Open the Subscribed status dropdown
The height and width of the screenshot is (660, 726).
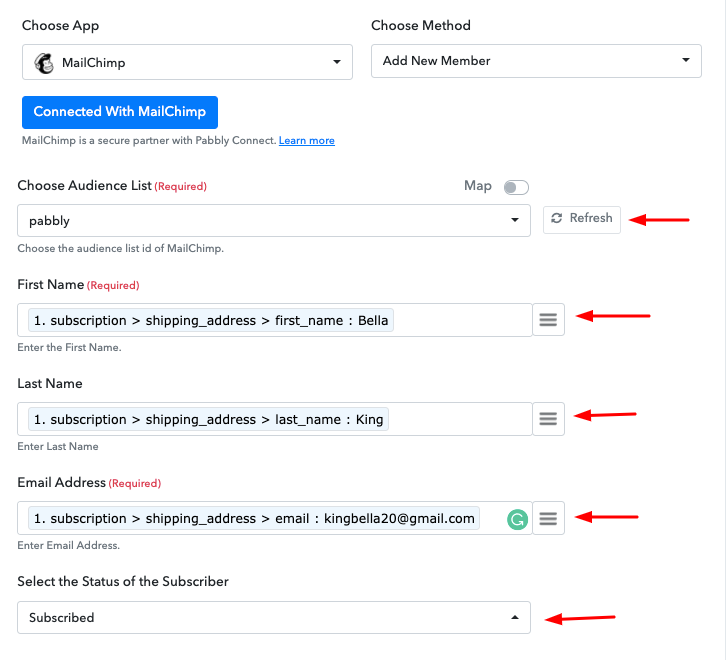(x=274, y=617)
